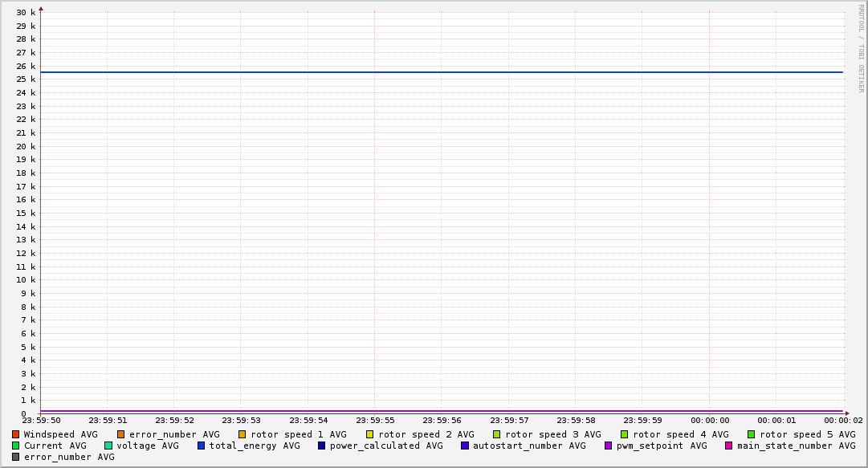Select the teal voltage AVG color box
The height and width of the screenshot is (468, 868).
click(108, 446)
